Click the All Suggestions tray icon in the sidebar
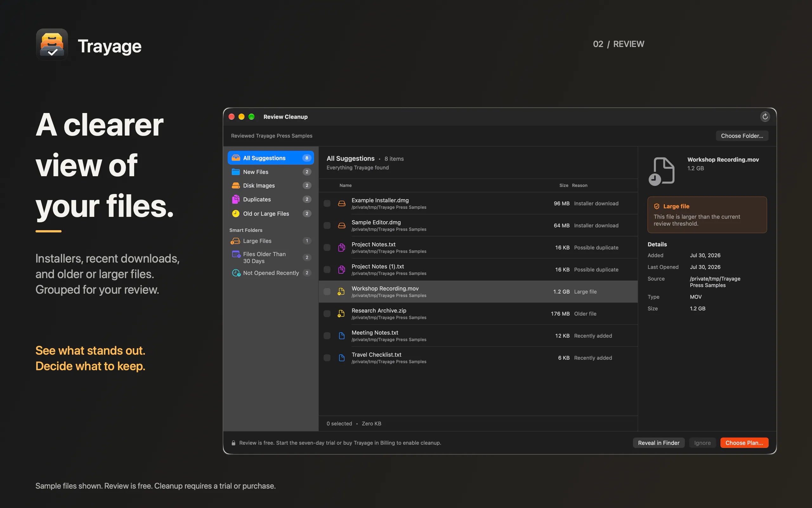812x508 pixels. 236,158
